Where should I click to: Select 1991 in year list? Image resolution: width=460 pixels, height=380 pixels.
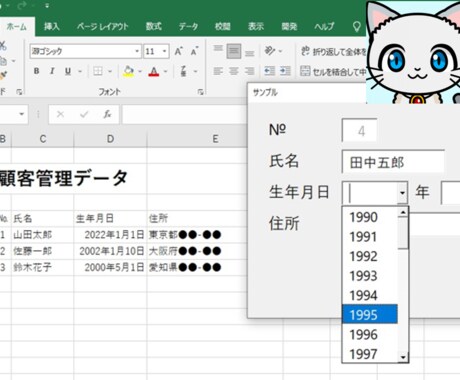(370, 237)
